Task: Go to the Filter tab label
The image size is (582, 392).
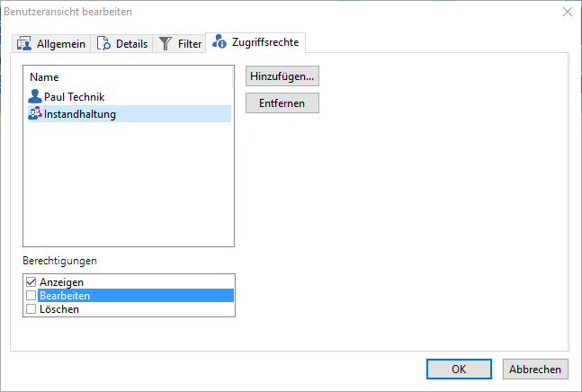Action: (190, 44)
